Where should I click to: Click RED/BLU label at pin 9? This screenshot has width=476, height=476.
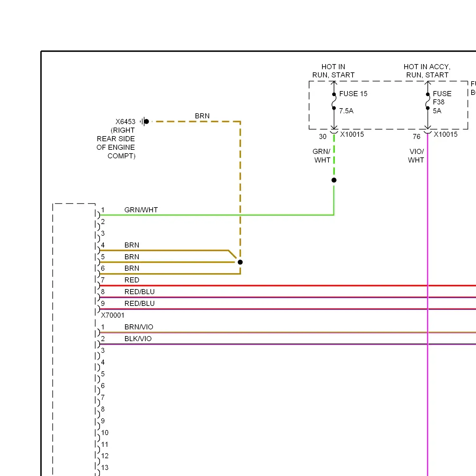139,303
